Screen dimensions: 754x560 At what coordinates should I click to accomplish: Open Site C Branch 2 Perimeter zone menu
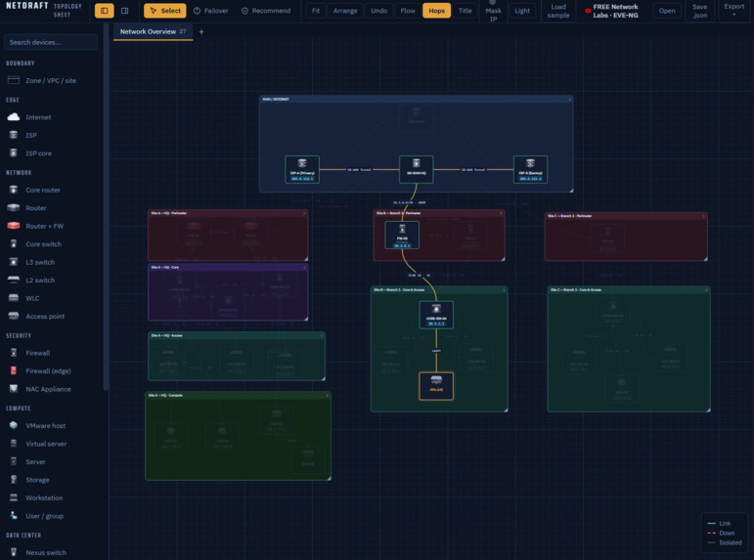pyautogui.click(x=704, y=216)
